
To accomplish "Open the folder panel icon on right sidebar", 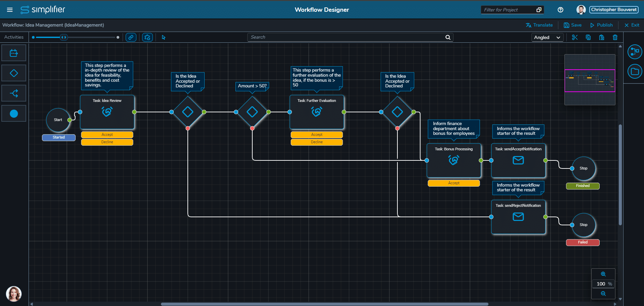I will [635, 71].
